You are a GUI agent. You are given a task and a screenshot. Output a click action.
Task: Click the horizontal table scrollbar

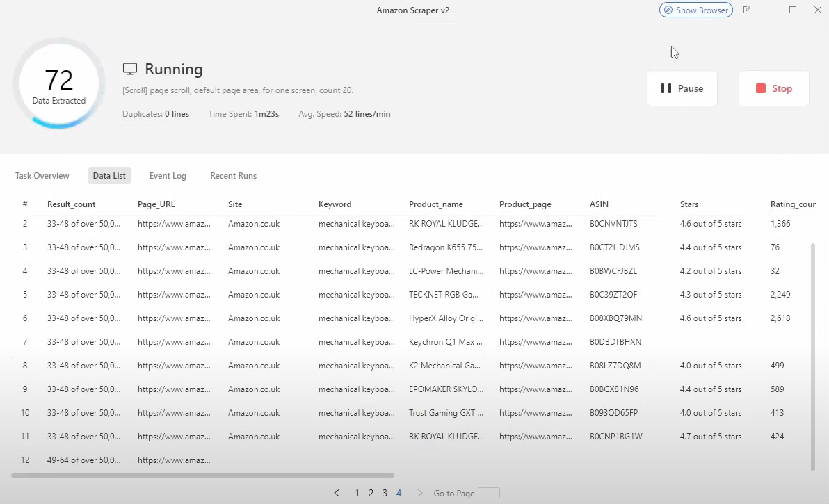(202, 475)
